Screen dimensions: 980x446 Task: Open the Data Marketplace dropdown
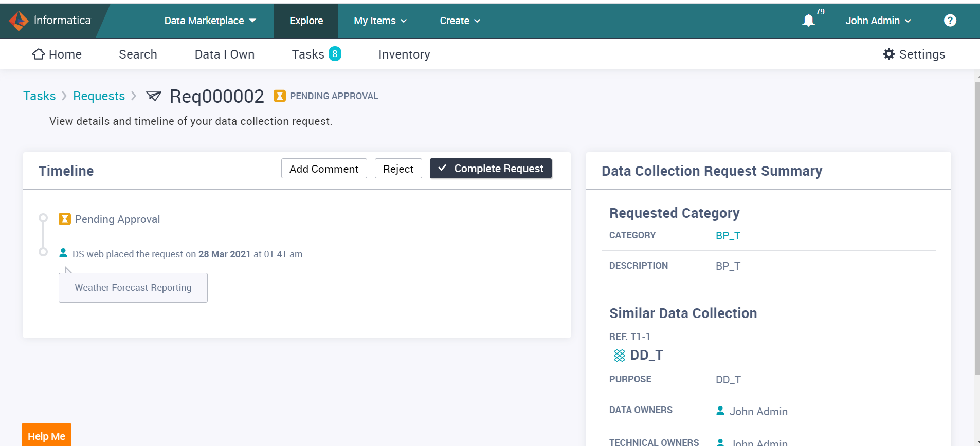[210, 21]
